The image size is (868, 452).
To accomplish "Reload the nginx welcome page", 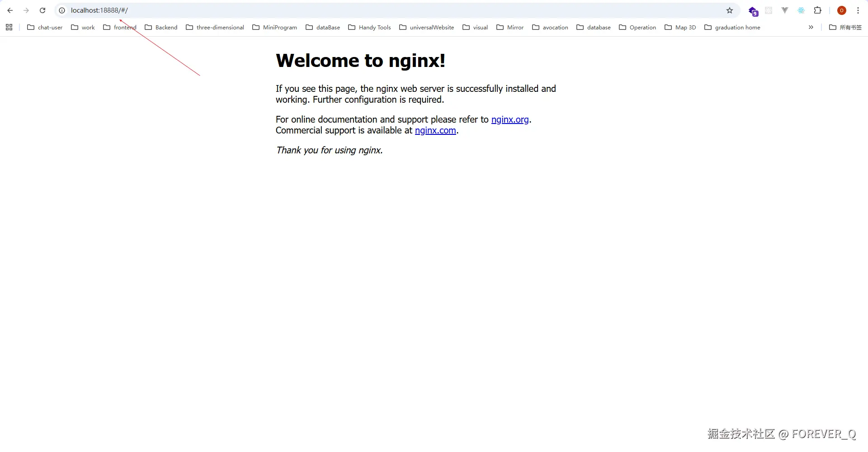I will [42, 10].
